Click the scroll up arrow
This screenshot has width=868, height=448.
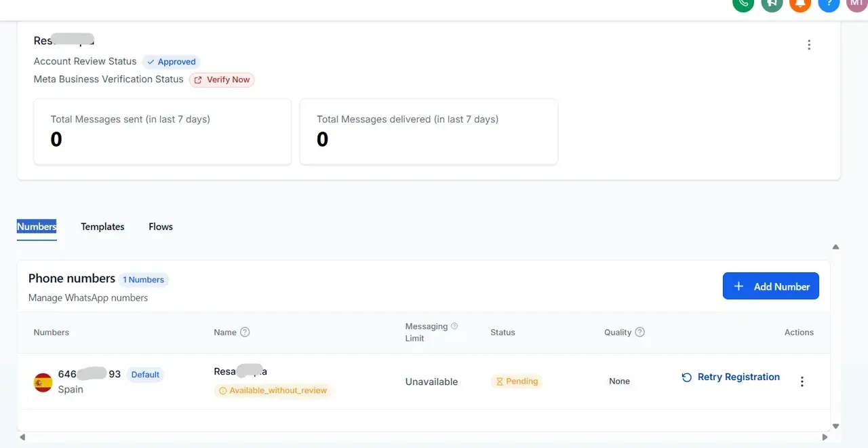click(835, 247)
